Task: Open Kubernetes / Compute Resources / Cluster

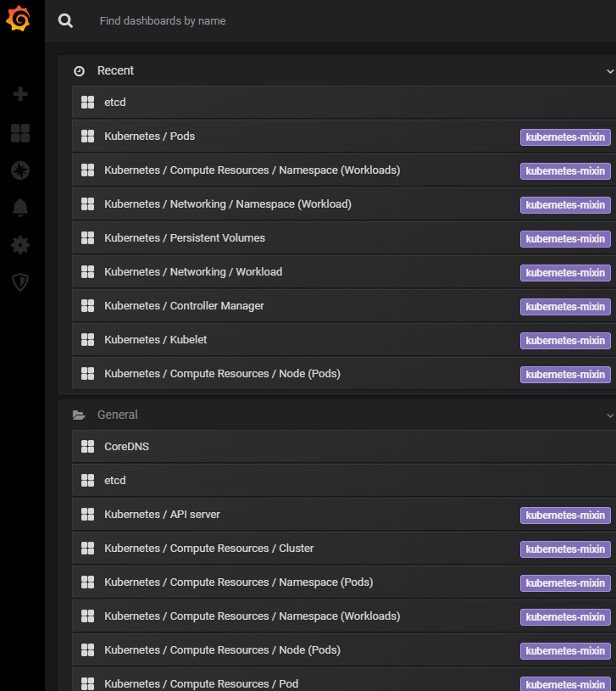Action: point(208,549)
